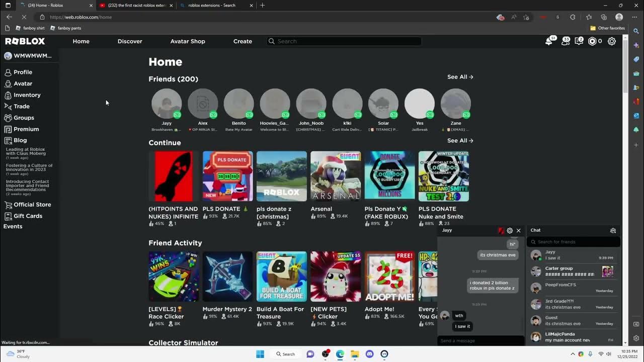Close the Jayy chat window

pos(518,230)
